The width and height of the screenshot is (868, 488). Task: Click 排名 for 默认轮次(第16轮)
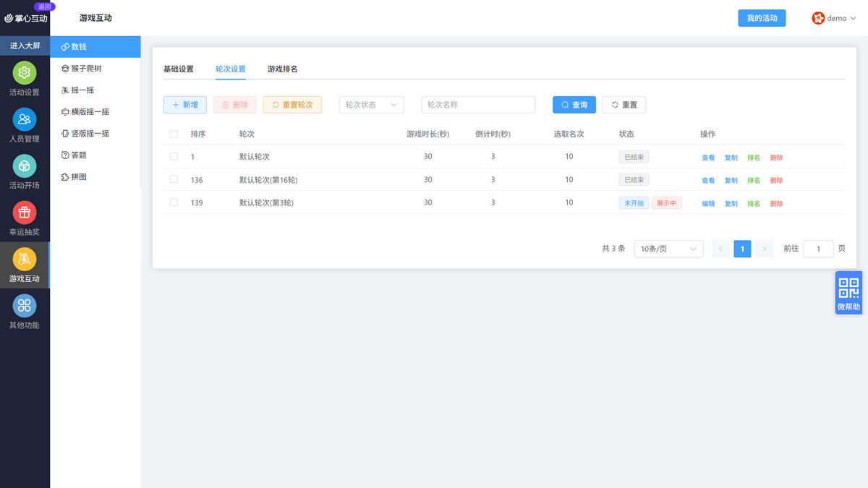point(754,181)
